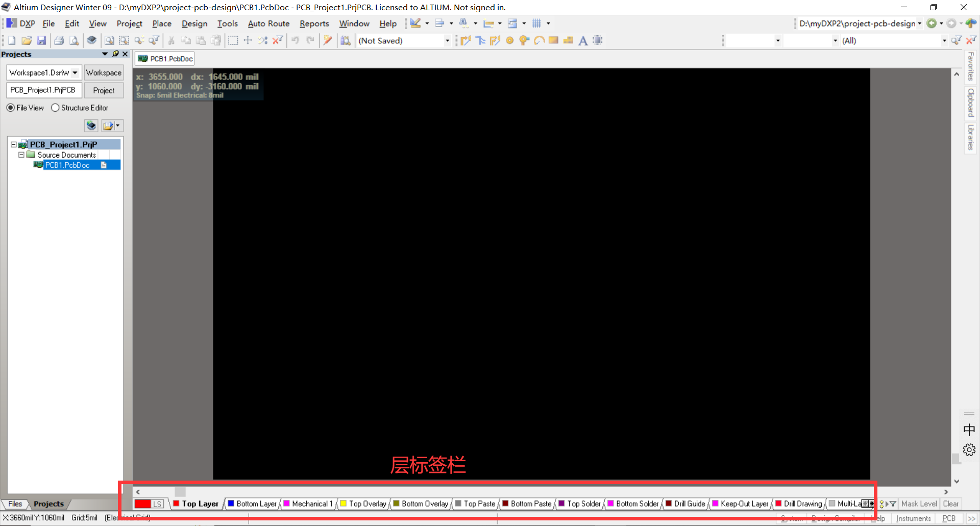Click the PCB_Project1.PrjPCB project field
This screenshot has width=980, height=526.
pyautogui.click(x=44, y=90)
